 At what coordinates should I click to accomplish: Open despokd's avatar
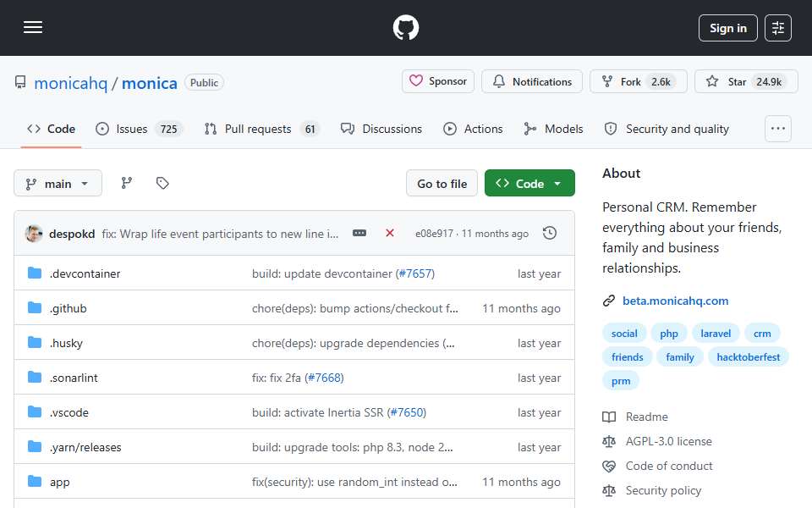[34, 234]
